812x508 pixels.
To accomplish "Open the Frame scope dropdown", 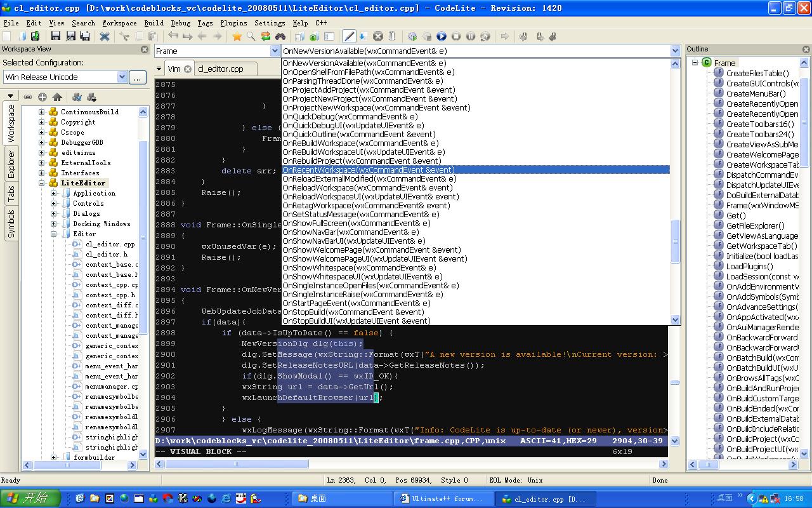I will (x=275, y=51).
